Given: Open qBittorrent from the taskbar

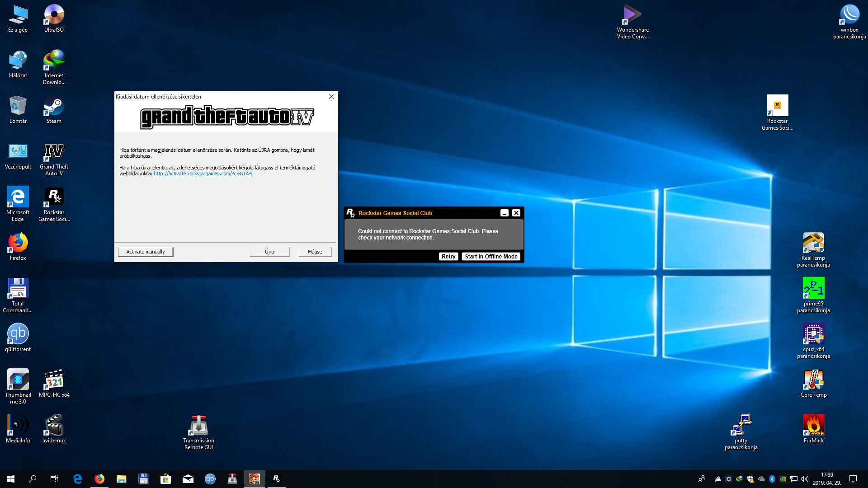Looking at the screenshot, I should [210, 479].
